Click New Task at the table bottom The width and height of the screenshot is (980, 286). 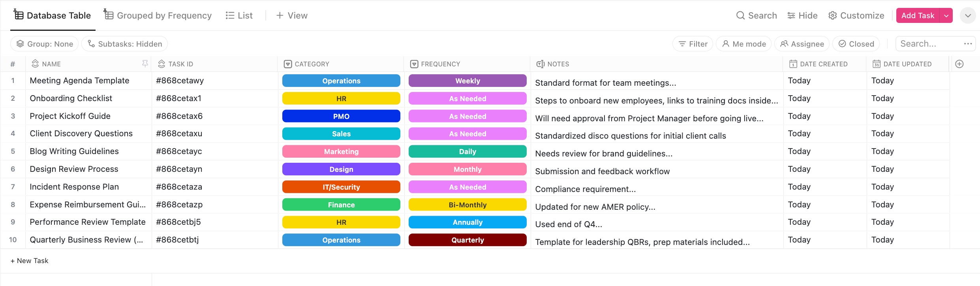[29, 260]
